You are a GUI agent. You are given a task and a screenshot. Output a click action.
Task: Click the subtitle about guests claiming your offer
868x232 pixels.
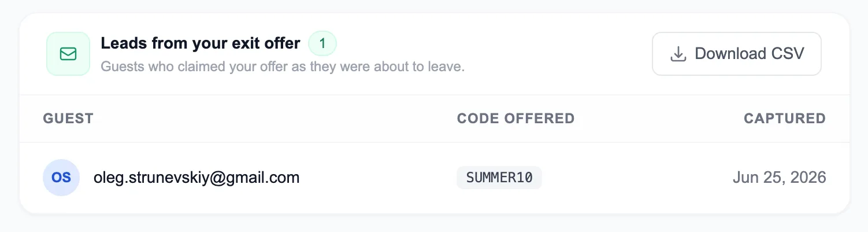pyautogui.click(x=283, y=67)
